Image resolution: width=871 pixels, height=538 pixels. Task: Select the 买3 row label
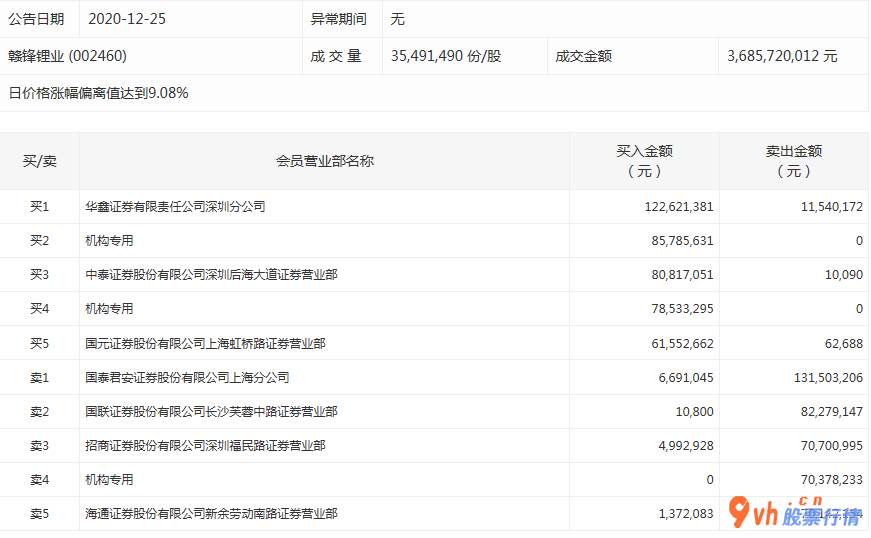[x=39, y=274]
